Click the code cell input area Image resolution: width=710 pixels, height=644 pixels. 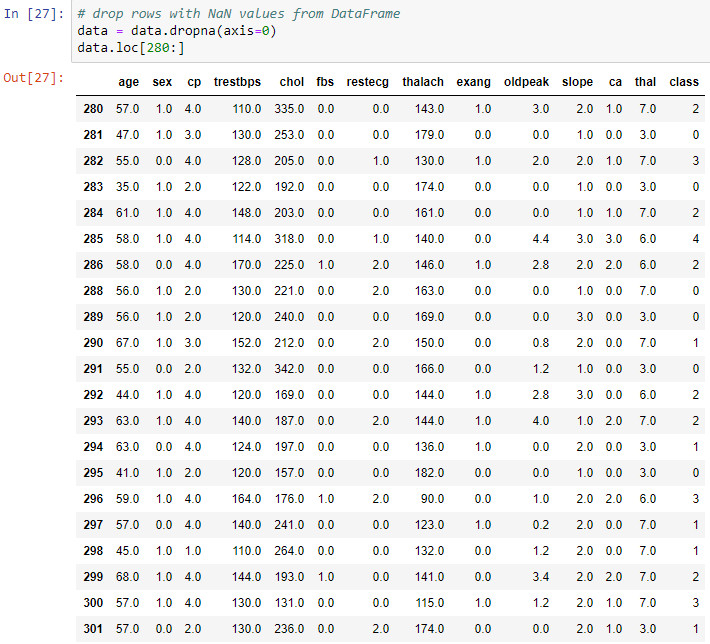pyautogui.click(x=391, y=31)
